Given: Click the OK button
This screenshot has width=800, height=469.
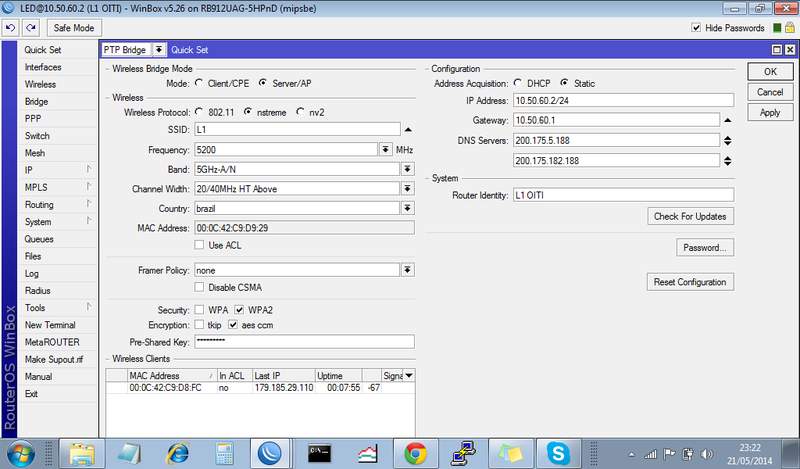Looking at the screenshot, I should (770, 71).
